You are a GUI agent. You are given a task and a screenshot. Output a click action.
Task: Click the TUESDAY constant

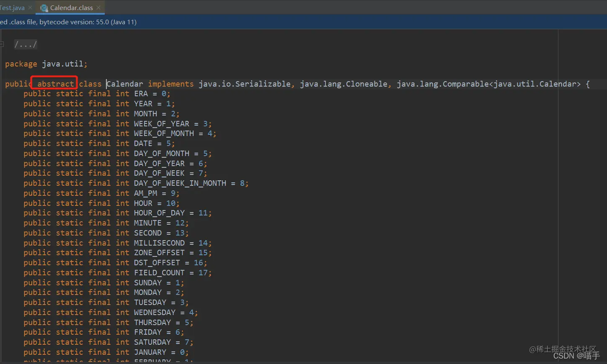(x=150, y=302)
